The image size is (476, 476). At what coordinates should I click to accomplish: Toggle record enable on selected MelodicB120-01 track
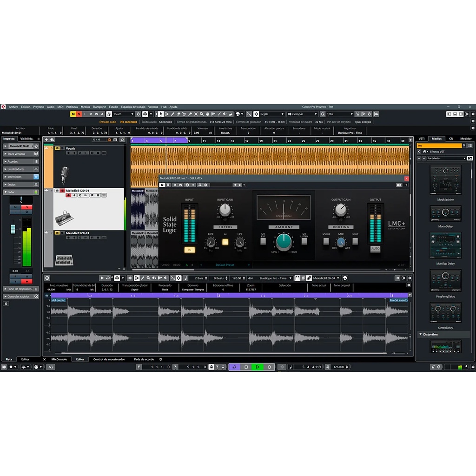pyautogui.click(x=68, y=195)
